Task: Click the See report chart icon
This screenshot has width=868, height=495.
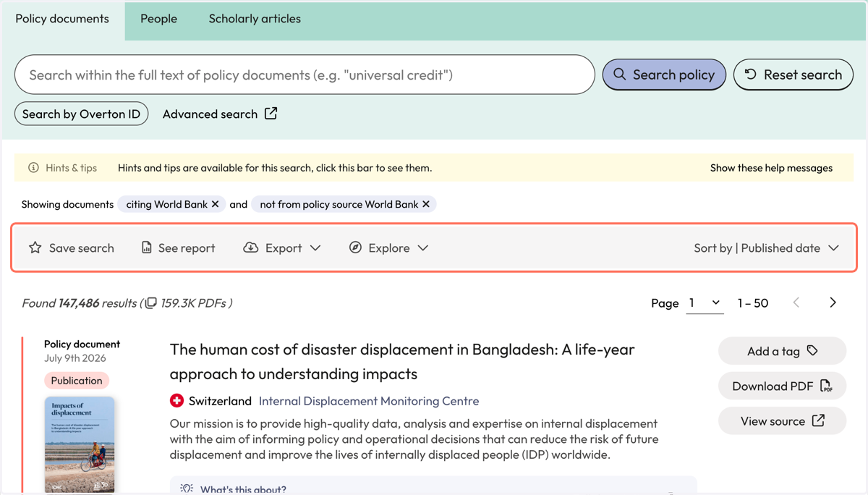Action: tap(146, 247)
